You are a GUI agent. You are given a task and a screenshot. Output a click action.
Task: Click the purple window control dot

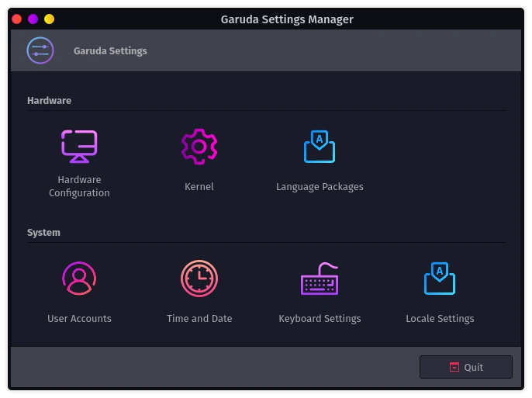pos(33,19)
